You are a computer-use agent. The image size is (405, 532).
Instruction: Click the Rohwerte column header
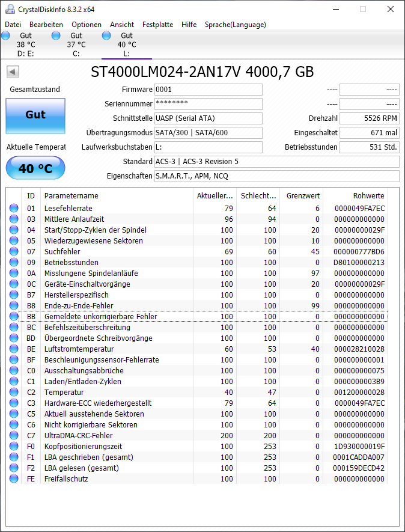(x=355, y=196)
